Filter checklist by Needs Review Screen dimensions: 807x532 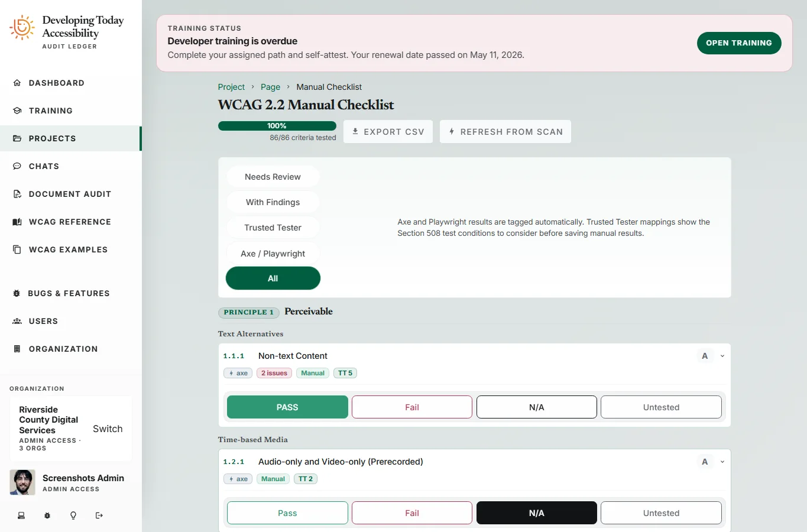[273, 177]
